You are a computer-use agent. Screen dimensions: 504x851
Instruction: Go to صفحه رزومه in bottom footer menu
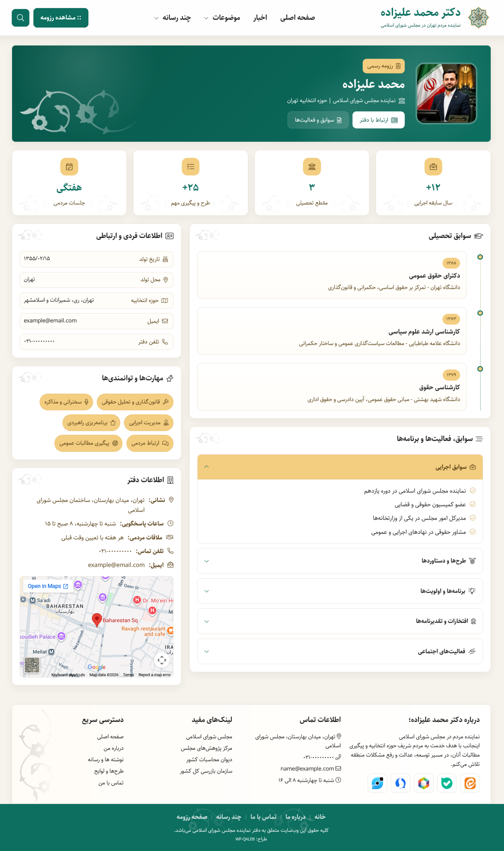tap(192, 817)
